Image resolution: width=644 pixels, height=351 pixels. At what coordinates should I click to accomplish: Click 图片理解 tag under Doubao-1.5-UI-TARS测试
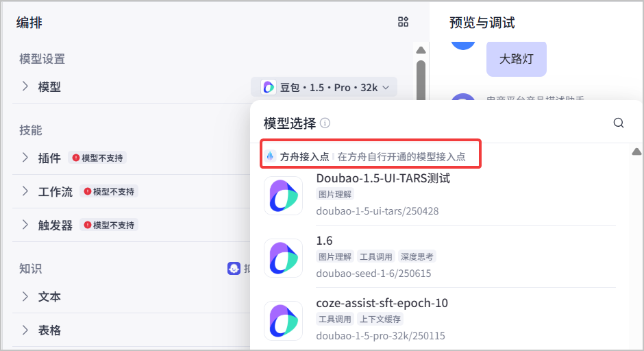(335, 195)
